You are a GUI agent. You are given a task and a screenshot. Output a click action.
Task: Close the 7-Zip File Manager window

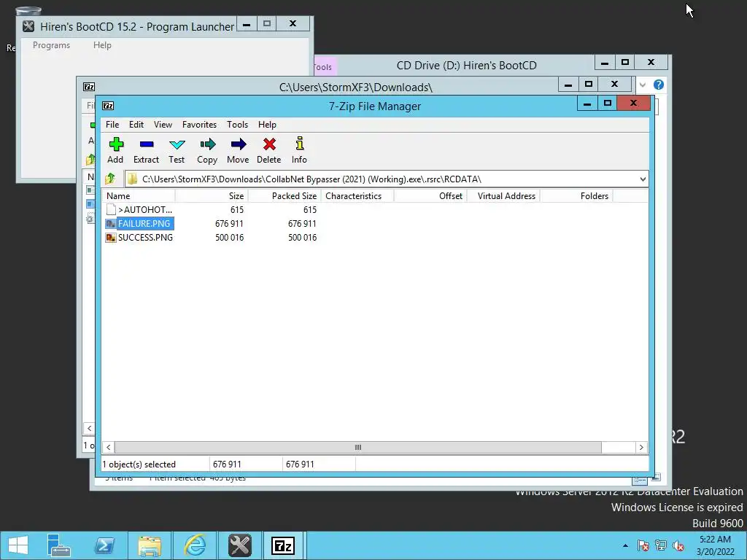click(x=633, y=103)
